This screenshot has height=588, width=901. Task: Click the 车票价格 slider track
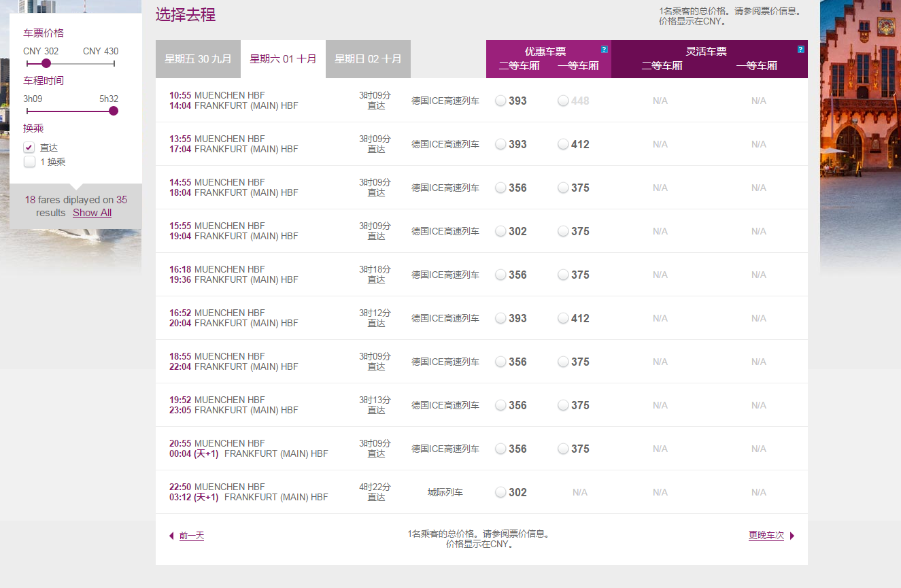coord(71,63)
